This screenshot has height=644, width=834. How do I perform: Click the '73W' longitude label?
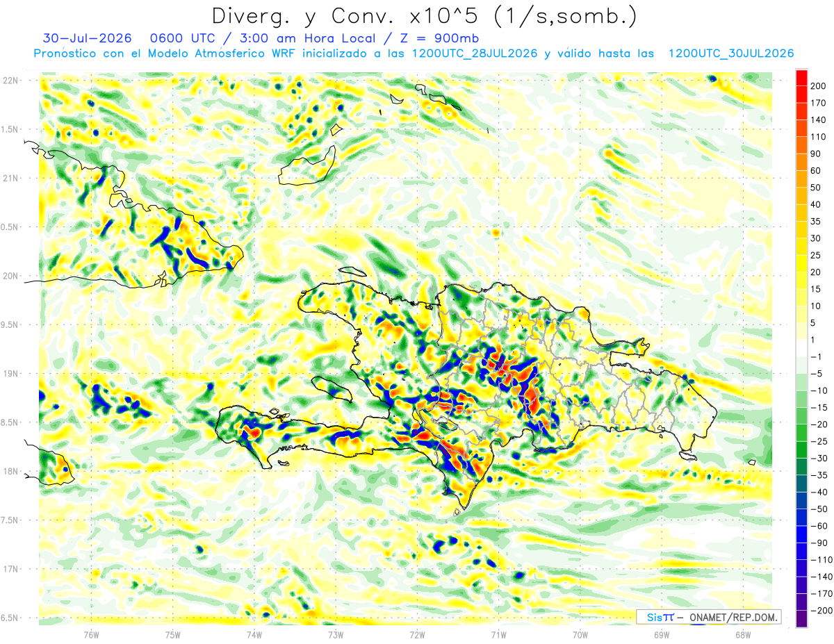click(336, 634)
